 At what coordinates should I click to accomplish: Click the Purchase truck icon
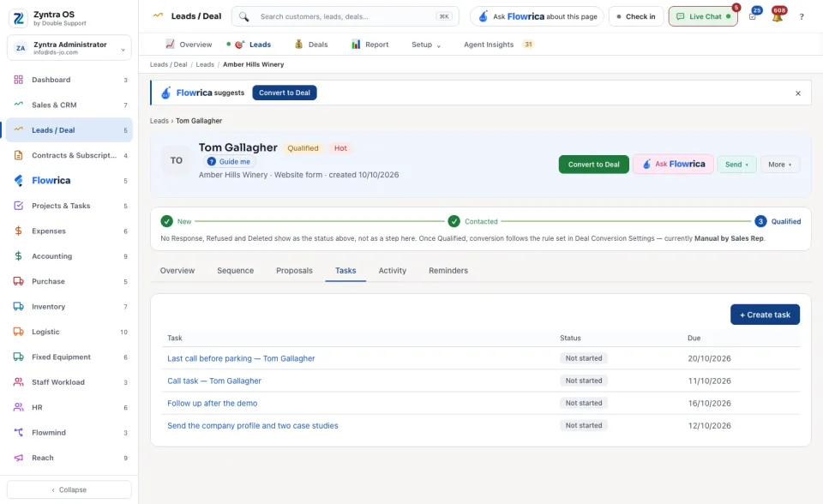pos(18,281)
